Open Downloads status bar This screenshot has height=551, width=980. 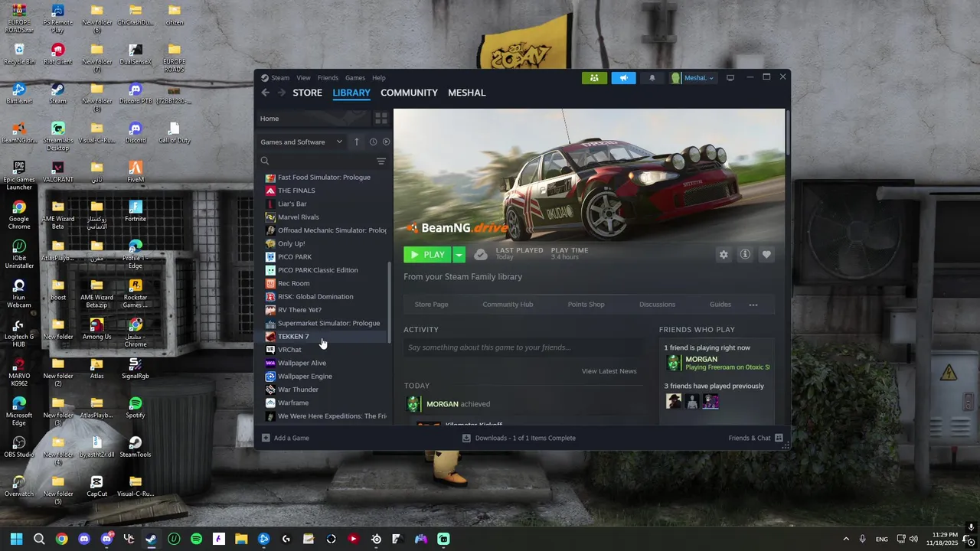coord(518,438)
